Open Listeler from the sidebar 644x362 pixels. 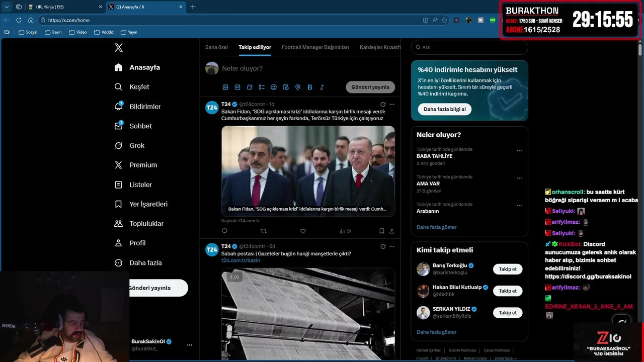(133, 185)
